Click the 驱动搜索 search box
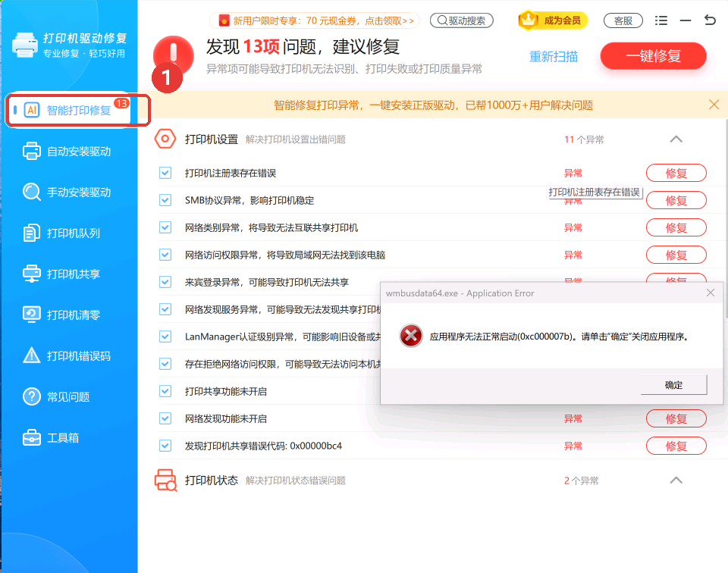Image resolution: width=728 pixels, height=573 pixels. (462, 20)
